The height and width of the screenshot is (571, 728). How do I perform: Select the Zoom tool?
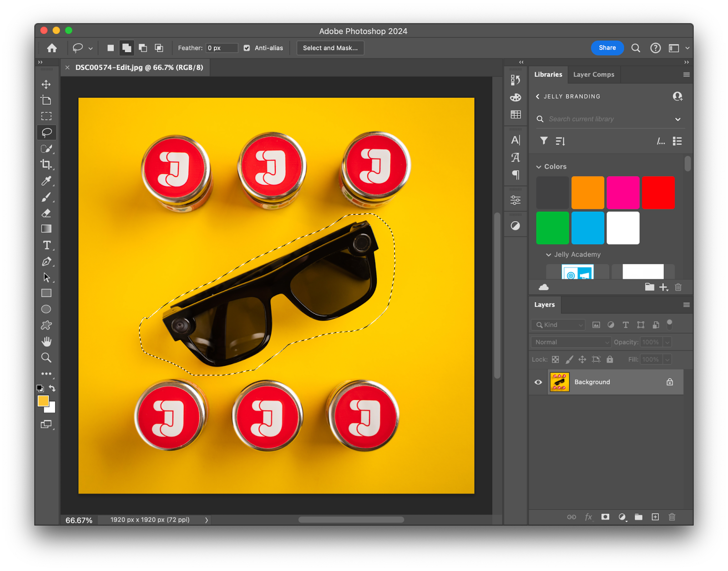(x=46, y=358)
